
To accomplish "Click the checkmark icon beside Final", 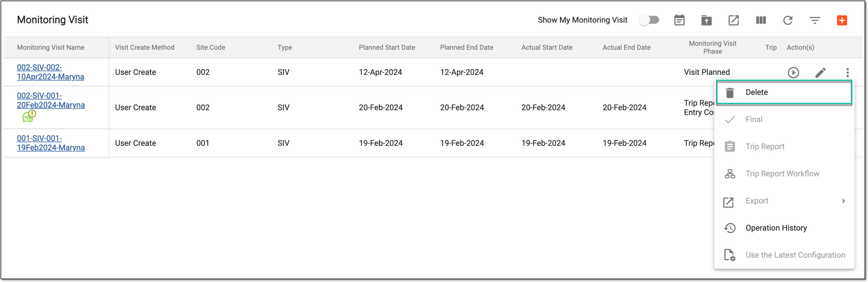I will [730, 120].
